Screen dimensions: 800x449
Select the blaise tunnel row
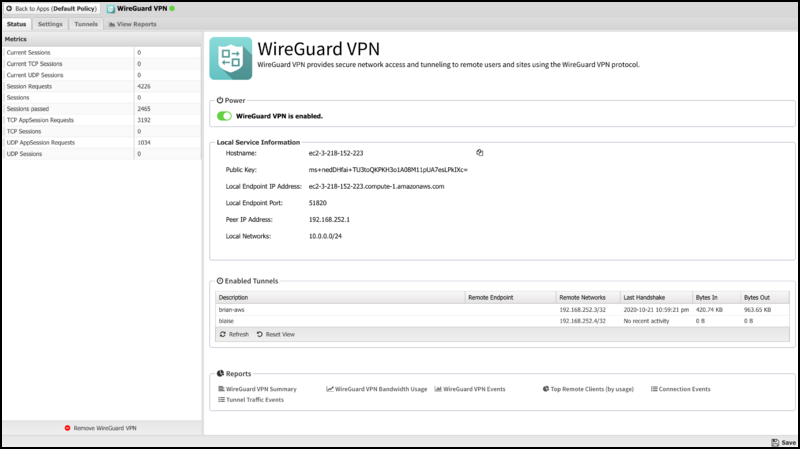pyautogui.click(x=503, y=321)
